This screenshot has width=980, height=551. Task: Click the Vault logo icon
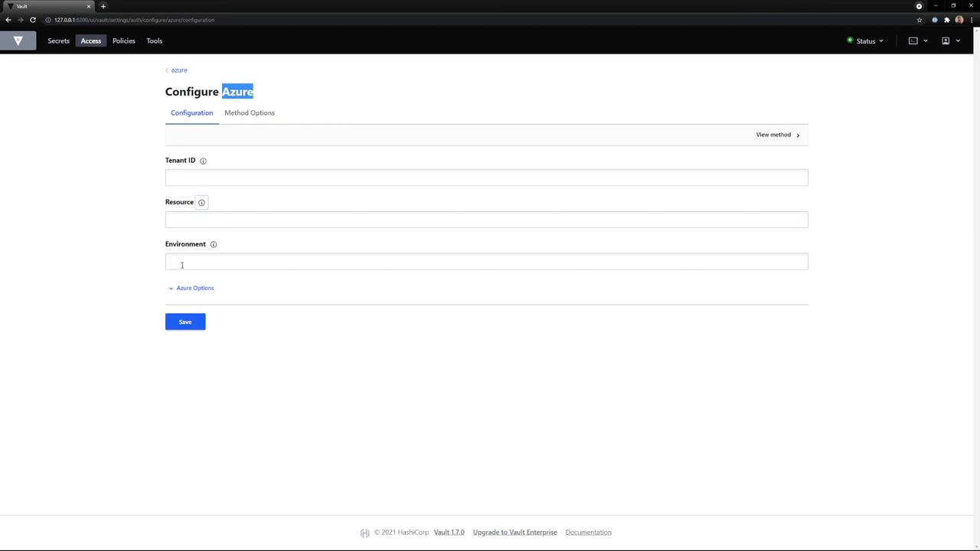(18, 41)
